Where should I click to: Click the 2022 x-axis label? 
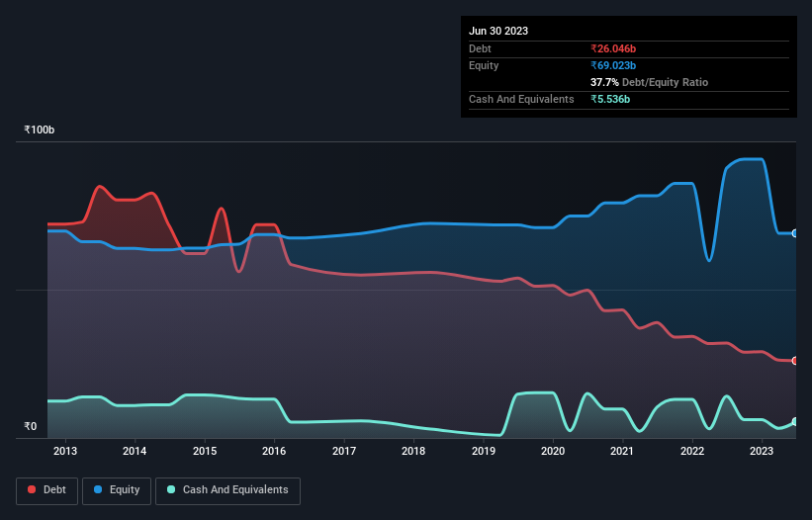coord(692,451)
